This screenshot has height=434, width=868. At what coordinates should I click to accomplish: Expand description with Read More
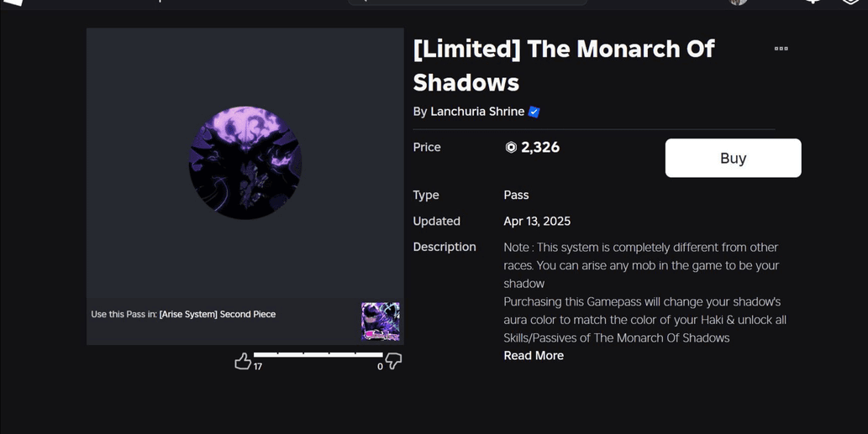[534, 355]
